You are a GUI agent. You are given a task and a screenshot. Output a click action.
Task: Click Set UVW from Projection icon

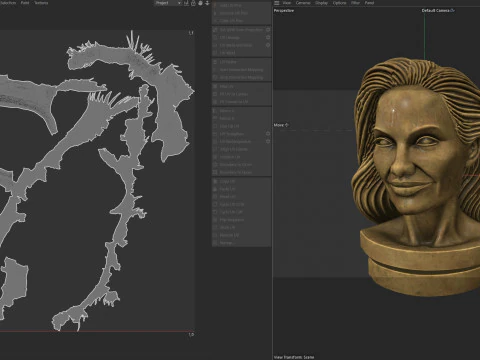[x=215, y=30]
